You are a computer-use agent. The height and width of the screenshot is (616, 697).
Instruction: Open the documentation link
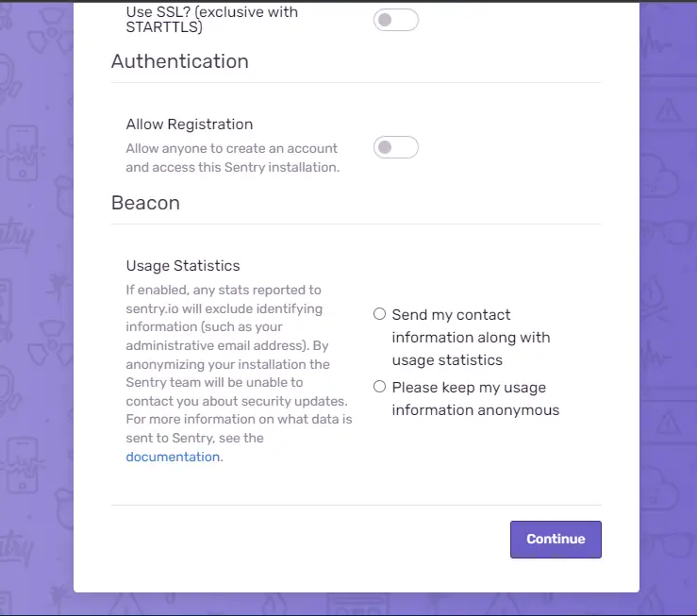(173, 457)
